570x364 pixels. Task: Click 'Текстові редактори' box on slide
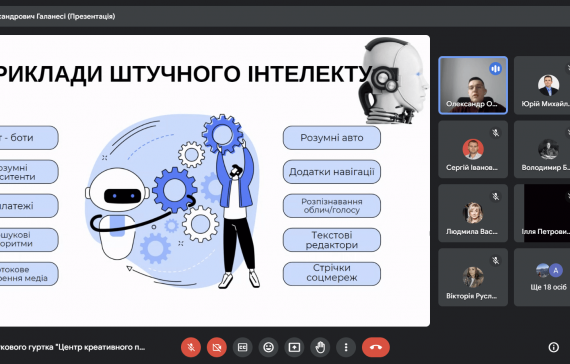(x=332, y=240)
